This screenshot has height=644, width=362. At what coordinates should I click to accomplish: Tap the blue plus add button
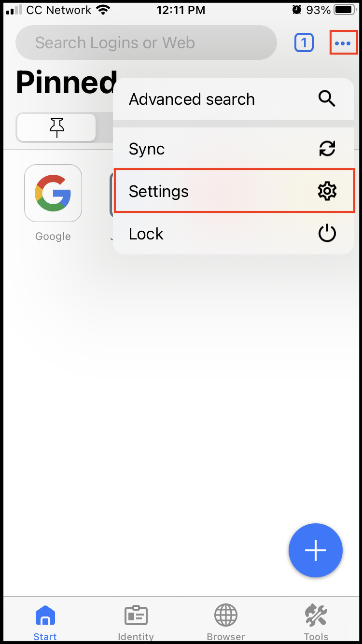(316, 550)
